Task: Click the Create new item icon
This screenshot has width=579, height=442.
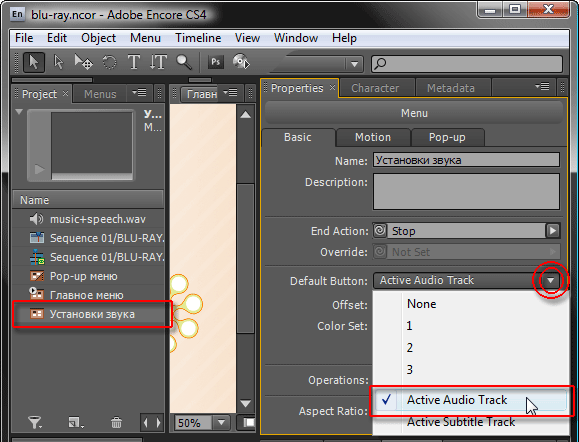Action: pyautogui.click(x=76, y=422)
